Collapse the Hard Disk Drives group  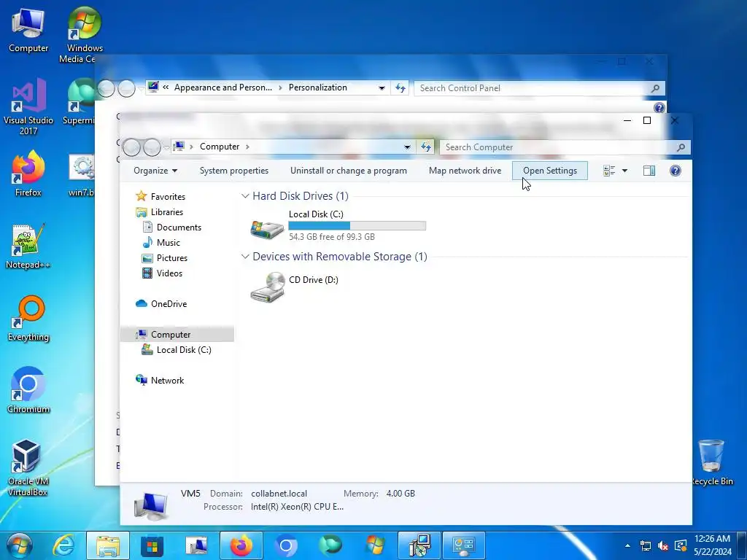click(245, 195)
